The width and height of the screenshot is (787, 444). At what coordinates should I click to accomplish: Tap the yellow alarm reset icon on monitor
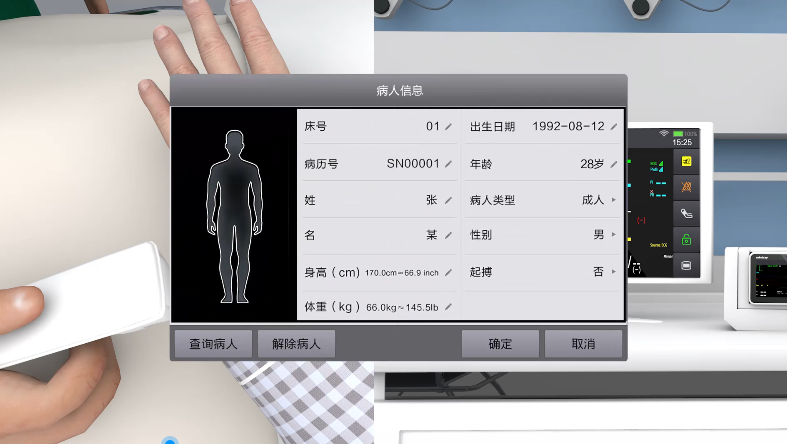686,162
